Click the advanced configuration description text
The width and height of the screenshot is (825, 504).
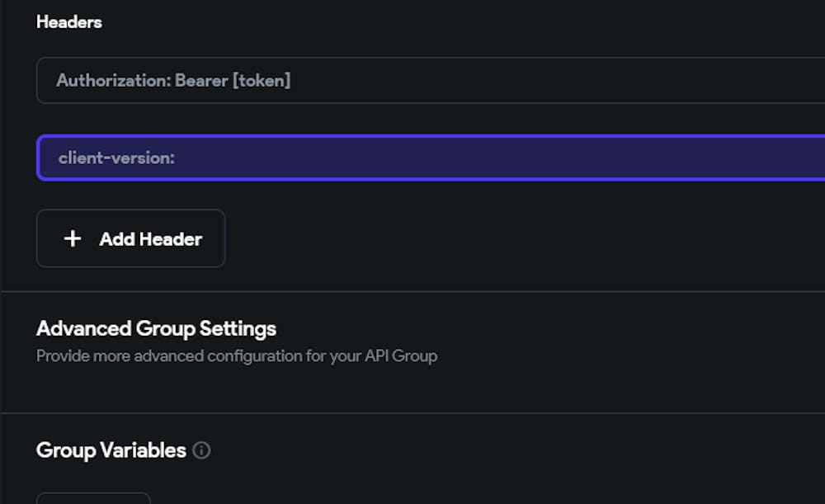[236, 356]
